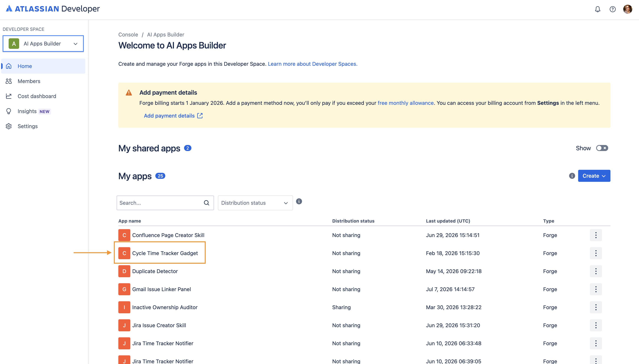
Task: Toggle Show for My shared apps
Action: point(602,148)
